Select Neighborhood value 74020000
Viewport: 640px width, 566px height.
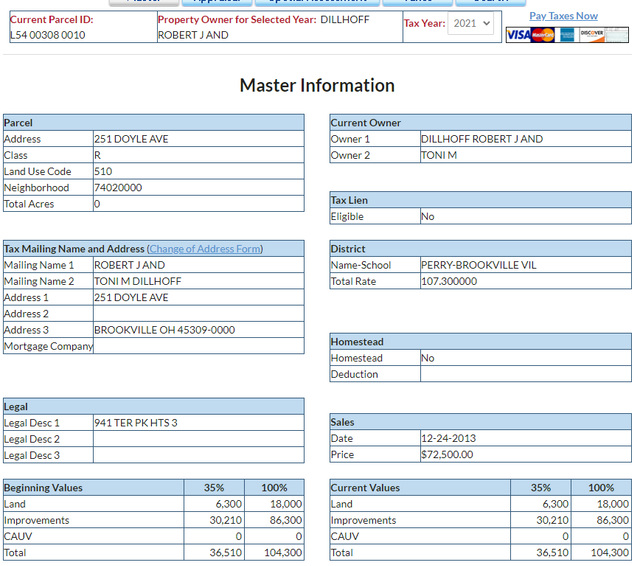pos(118,188)
